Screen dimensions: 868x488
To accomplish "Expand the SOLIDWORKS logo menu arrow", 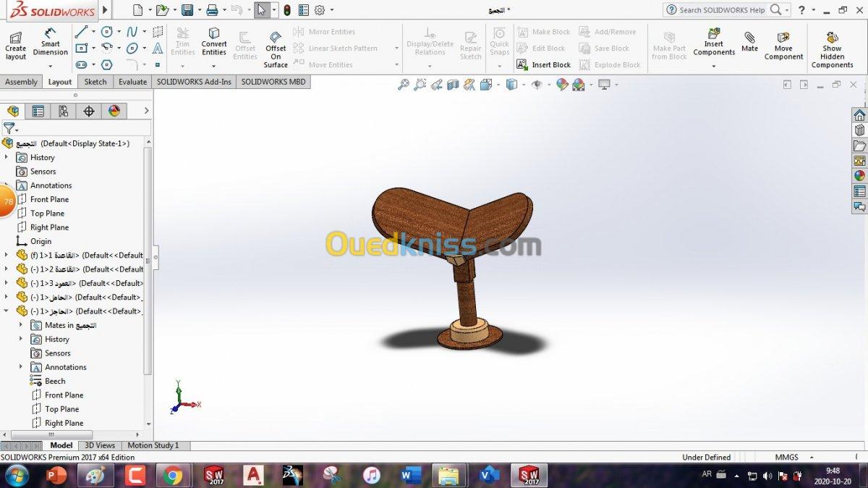I will point(106,10).
